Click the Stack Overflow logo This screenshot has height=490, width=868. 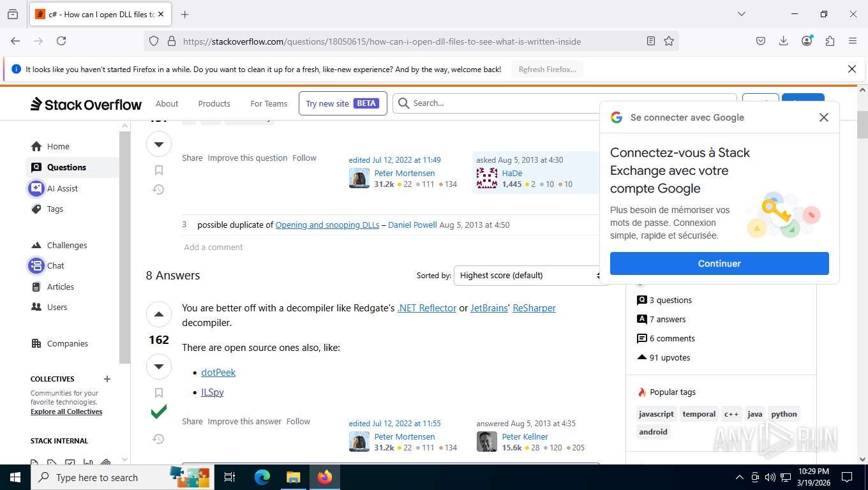coord(86,104)
